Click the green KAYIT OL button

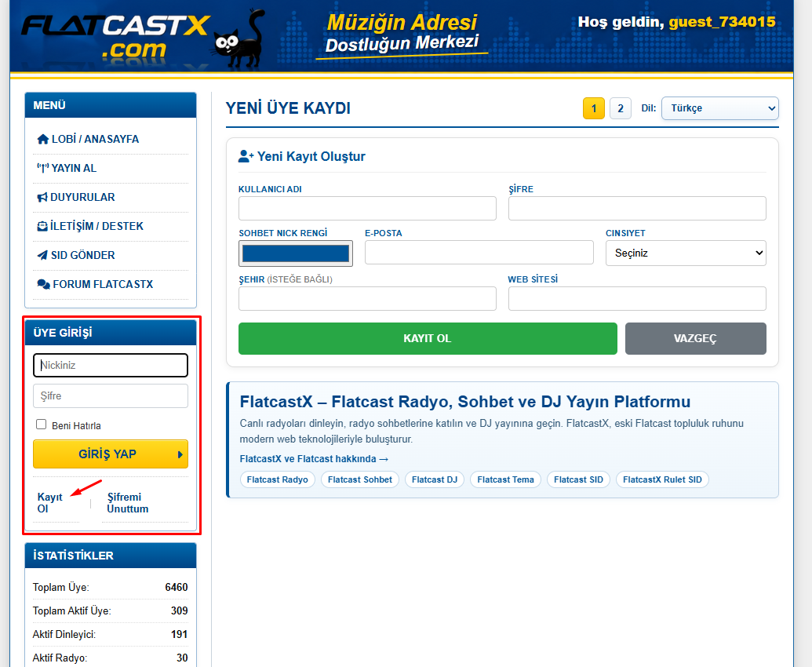point(428,339)
